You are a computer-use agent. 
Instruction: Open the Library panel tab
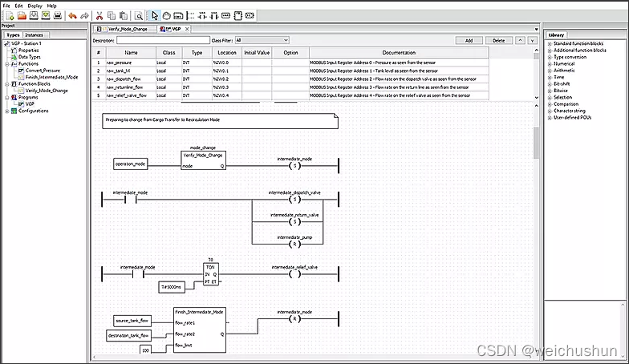(x=557, y=35)
